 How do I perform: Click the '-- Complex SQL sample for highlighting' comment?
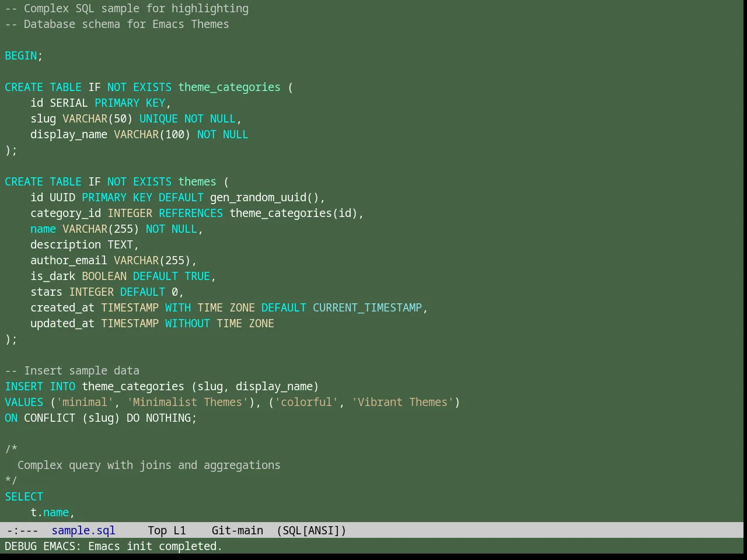(127, 8)
